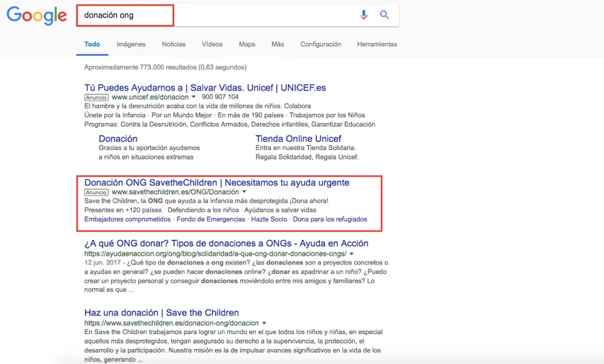Image resolution: width=604 pixels, height=364 pixels.
Task: Open dropdown arrow after savethechildren.es/donacion-ong URL
Action: (264, 323)
